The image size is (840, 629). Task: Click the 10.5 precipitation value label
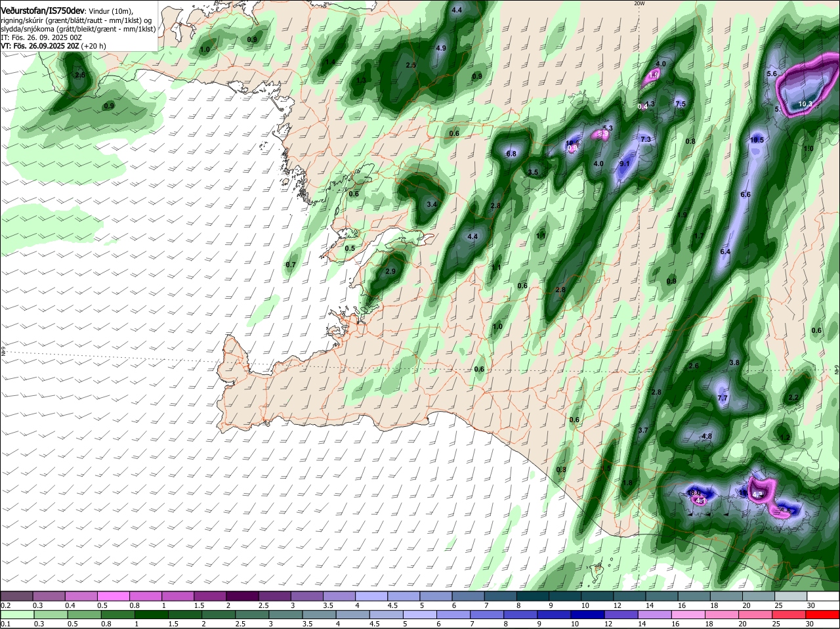tap(757, 140)
